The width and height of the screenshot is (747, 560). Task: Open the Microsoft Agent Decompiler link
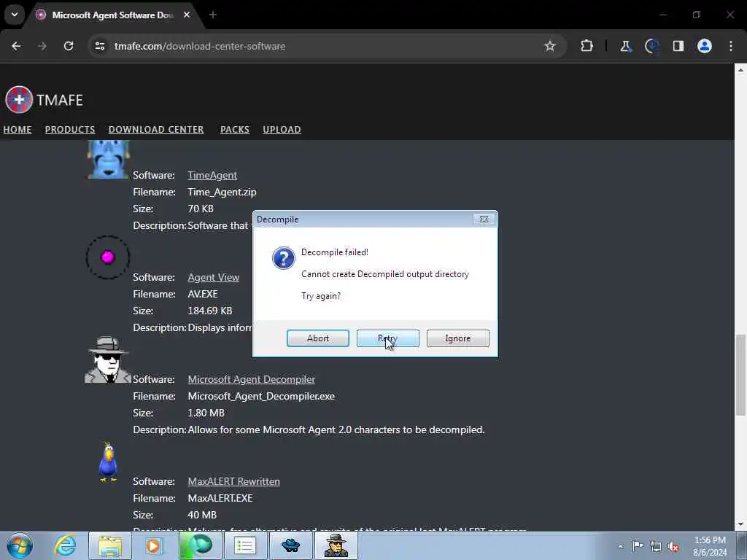tap(252, 379)
